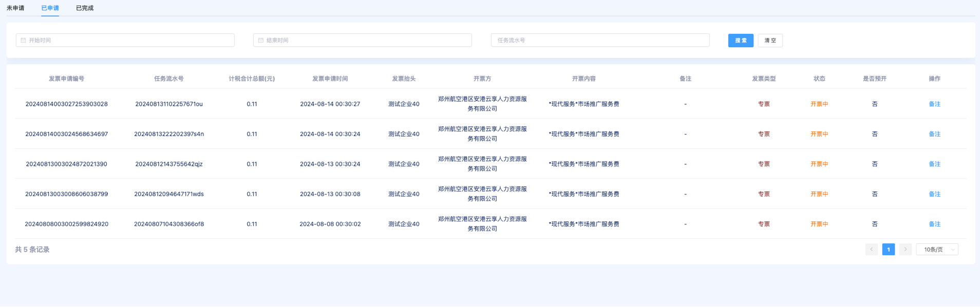Open the 结束时间 date picker field
The width and height of the screenshot is (980, 308).
366,41
